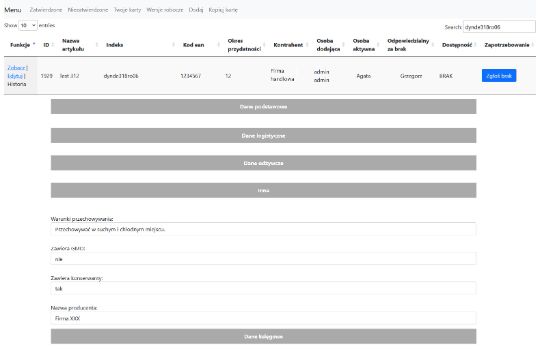Click the Edytuj link in the row
This screenshot has width=540, height=364.
point(15,76)
